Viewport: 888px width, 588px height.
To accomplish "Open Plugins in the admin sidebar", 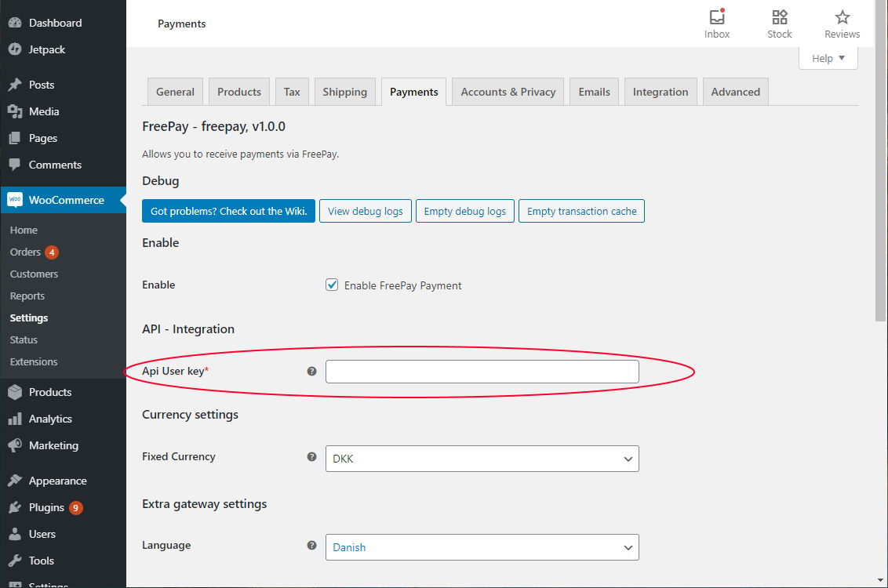I will [x=46, y=507].
